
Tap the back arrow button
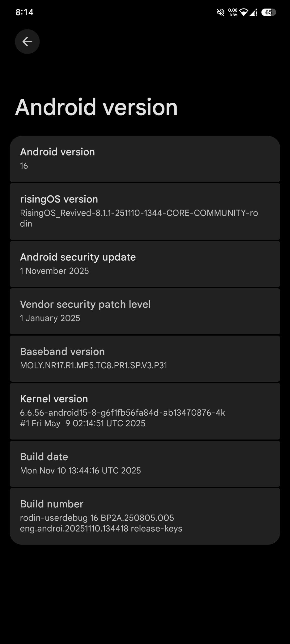pyautogui.click(x=27, y=42)
